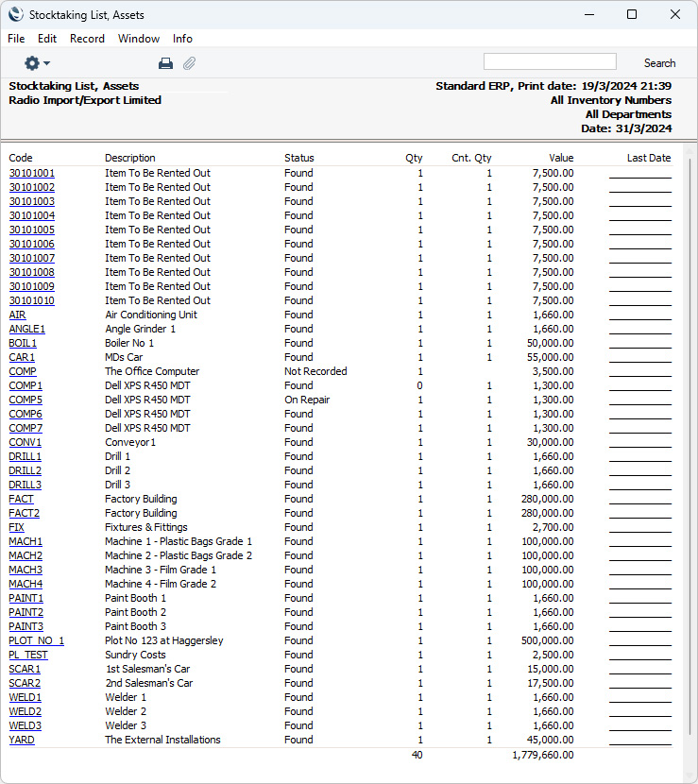Open the MACH4 asset link
This screenshot has height=784, width=698.
coord(26,584)
